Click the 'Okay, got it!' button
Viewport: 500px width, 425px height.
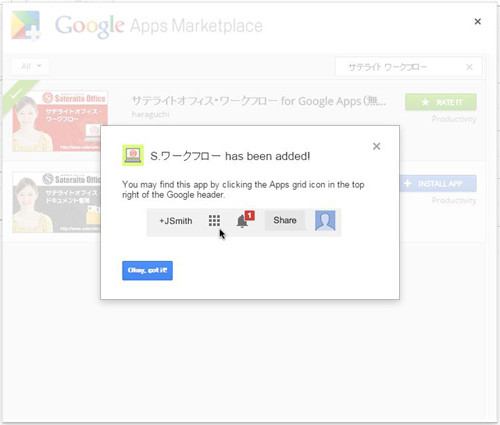click(147, 270)
